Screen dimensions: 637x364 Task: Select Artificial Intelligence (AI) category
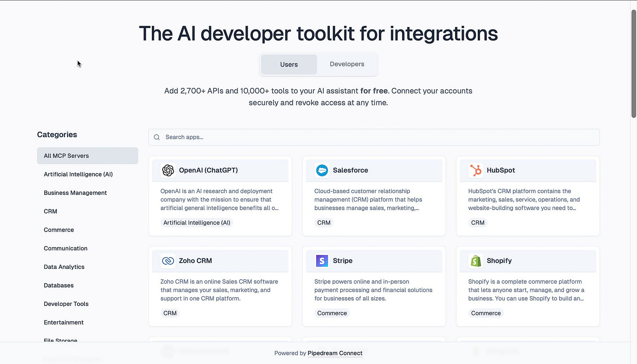[87, 174]
